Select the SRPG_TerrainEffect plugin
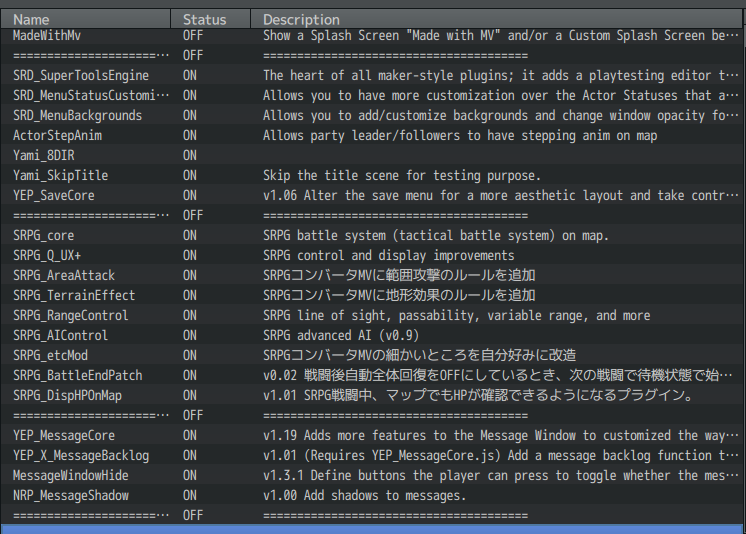Viewport: 746px width, 534px height. pos(372,295)
